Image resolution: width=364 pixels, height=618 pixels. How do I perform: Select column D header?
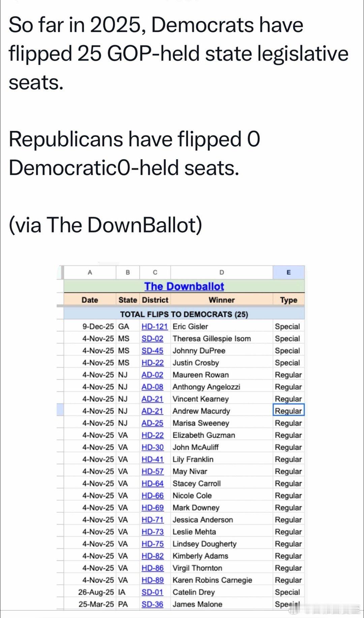221,272
